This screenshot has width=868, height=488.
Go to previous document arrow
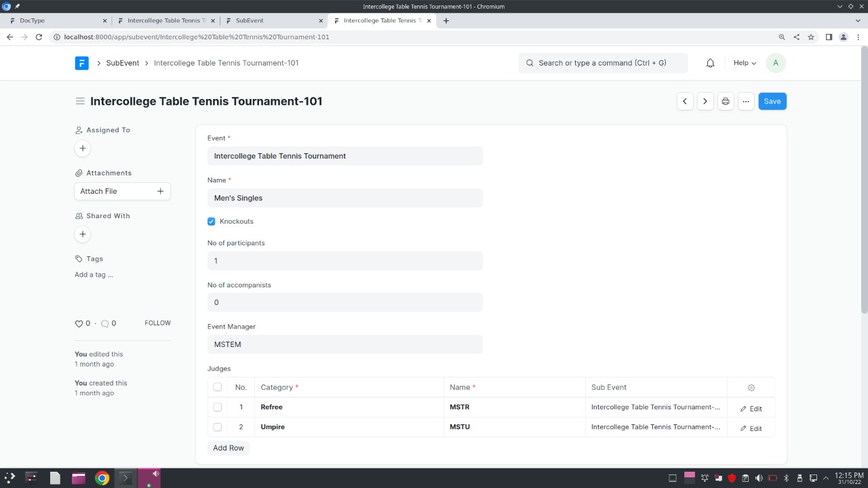[685, 101]
